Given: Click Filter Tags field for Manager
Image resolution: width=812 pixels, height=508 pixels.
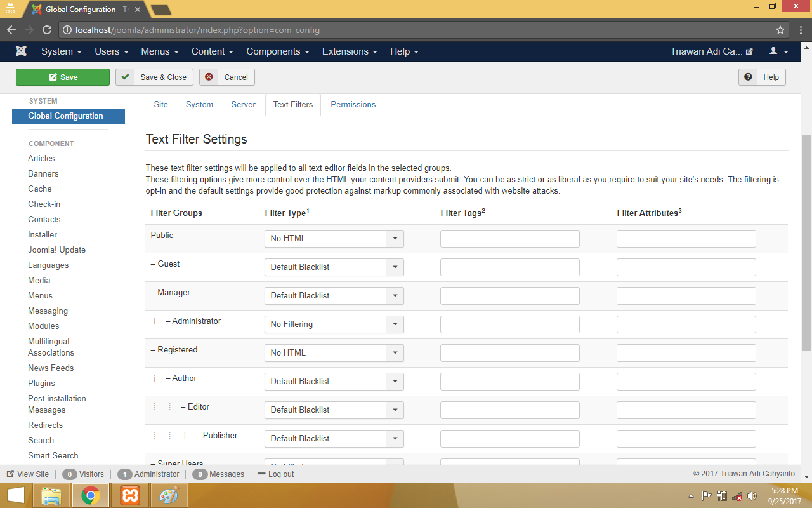Looking at the screenshot, I should click(x=509, y=296).
